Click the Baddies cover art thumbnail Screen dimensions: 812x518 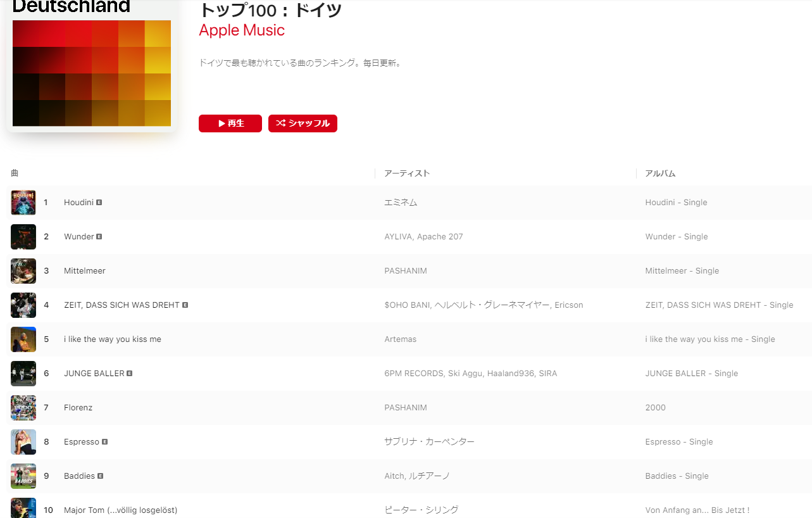point(23,476)
